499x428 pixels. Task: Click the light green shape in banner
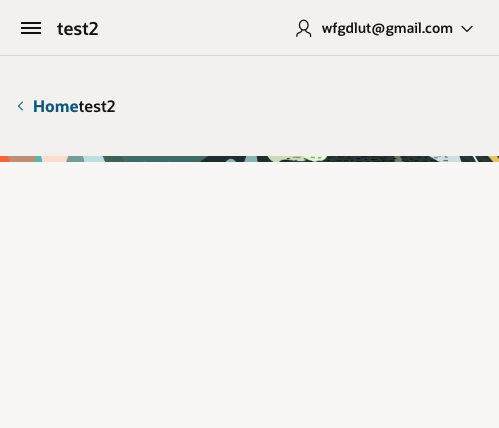297,158
